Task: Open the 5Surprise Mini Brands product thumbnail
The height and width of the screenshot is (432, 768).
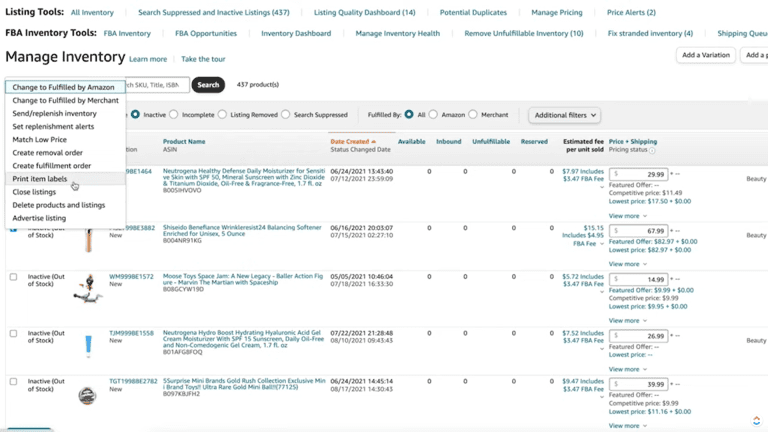Action: click(87, 395)
